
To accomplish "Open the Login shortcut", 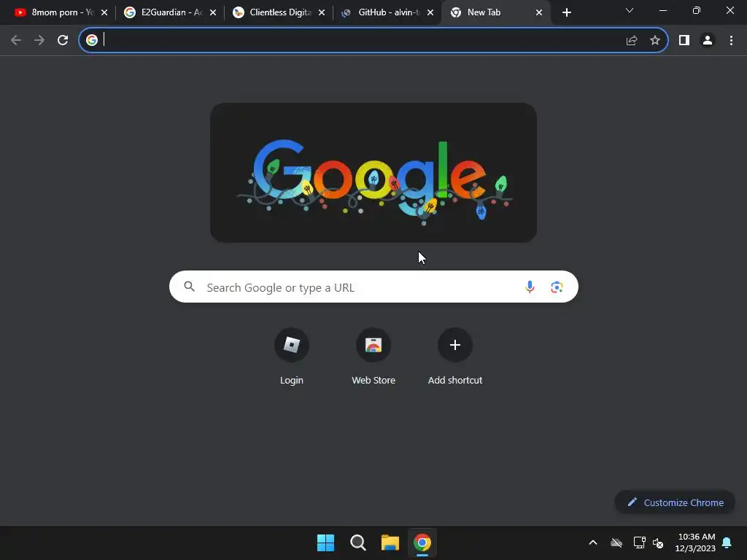I will (x=292, y=356).
